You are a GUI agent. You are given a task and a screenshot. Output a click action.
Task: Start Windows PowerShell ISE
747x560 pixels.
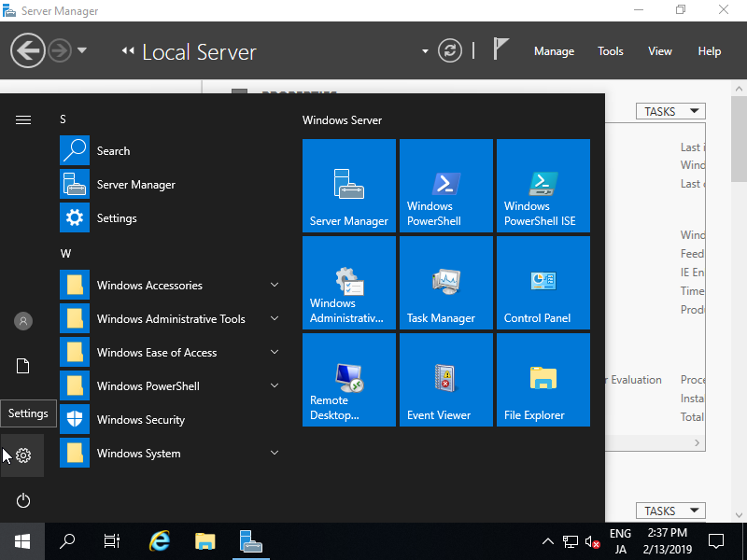coord(543,185)
